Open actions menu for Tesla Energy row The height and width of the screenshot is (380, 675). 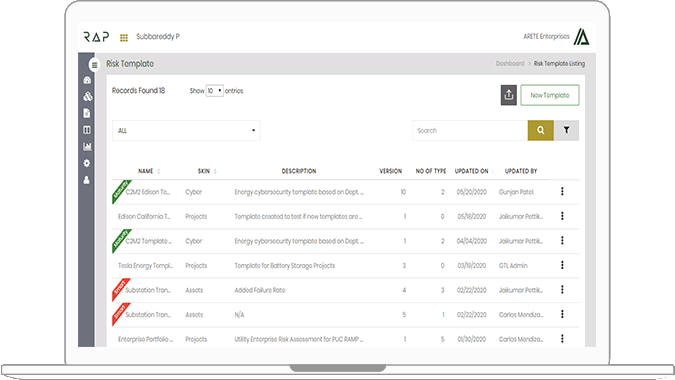click(562, 265)
